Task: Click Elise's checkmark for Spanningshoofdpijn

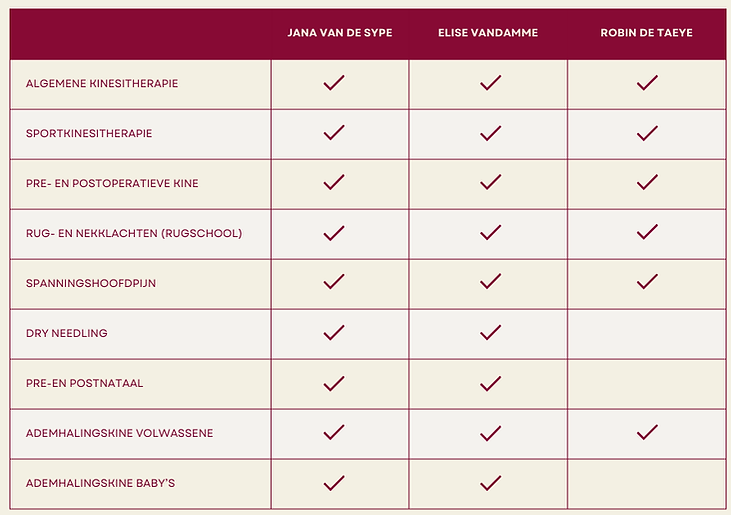Action: (490, 283)
